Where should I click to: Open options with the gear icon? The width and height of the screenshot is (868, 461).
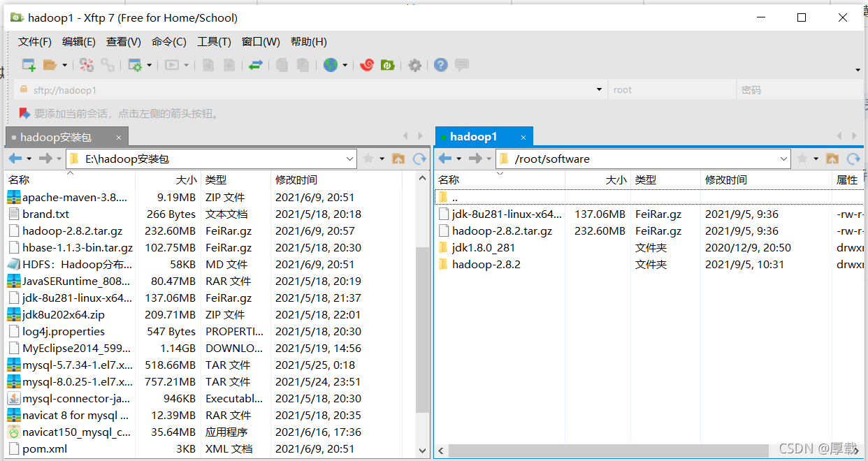(415, 65)
